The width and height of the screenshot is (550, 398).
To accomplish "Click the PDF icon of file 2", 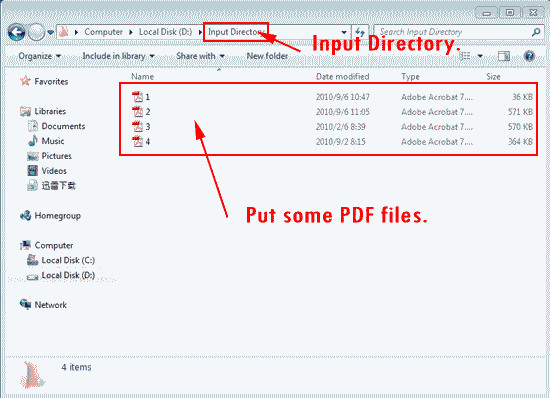I will [x=138, y=112].
